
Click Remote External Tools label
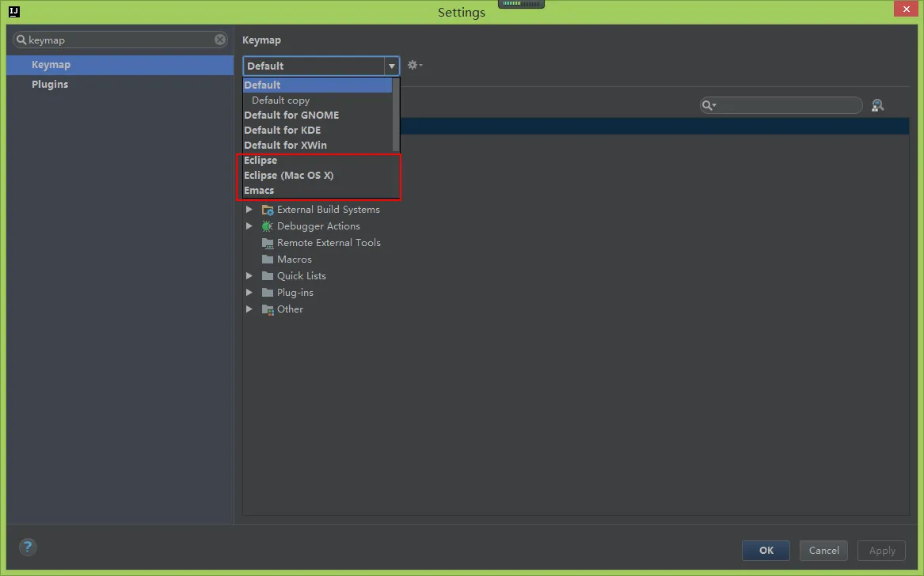pyautogui.click(x=329, y=243)
